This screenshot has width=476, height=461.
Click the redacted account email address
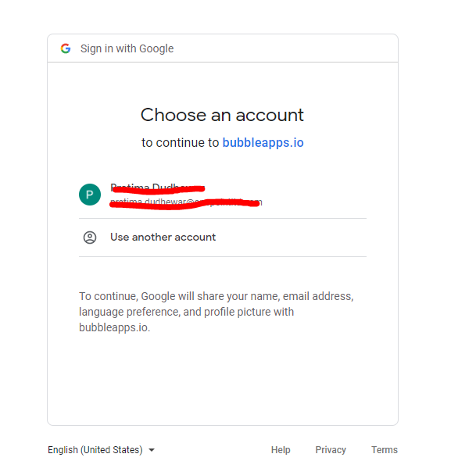[x=185, y=202]
